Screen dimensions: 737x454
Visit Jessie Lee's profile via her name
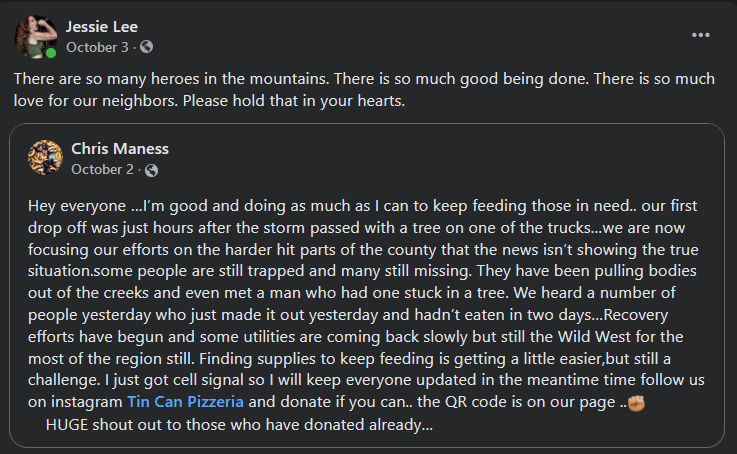coord(101,26)
